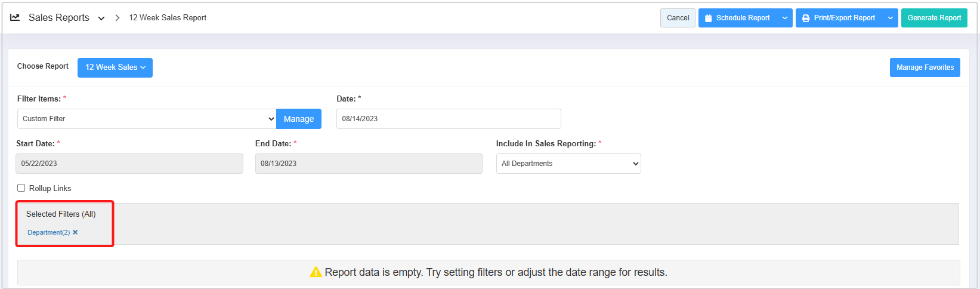
Task: Click the calendar icon on Schedule Report
Action: point(709,18)
